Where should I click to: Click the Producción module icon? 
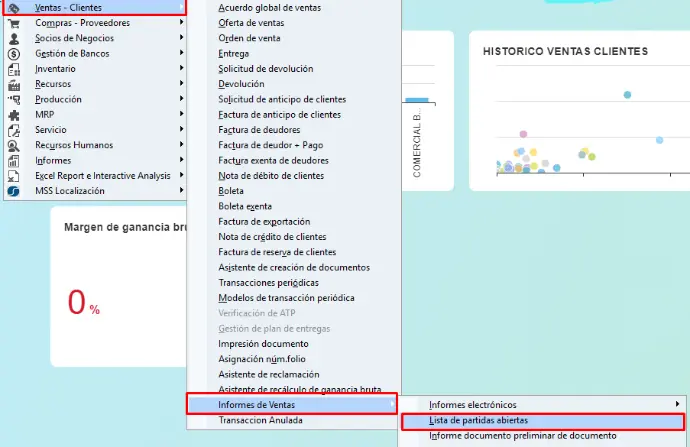coord(14,100)
